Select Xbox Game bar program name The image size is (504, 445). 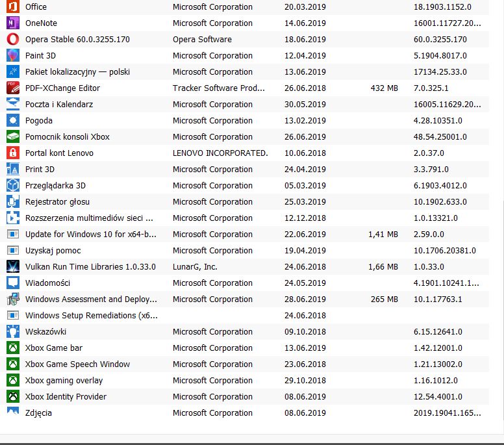click(x=54, y=348)
